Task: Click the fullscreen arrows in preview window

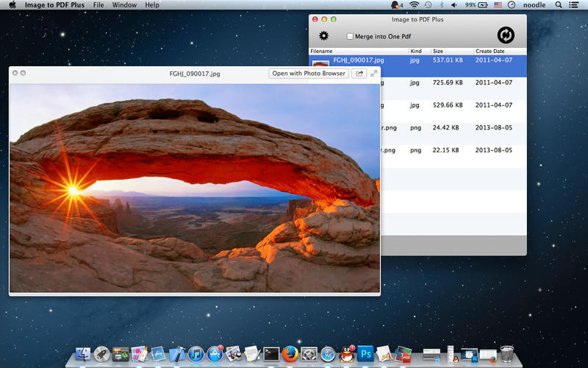Action: click(374, 74)
